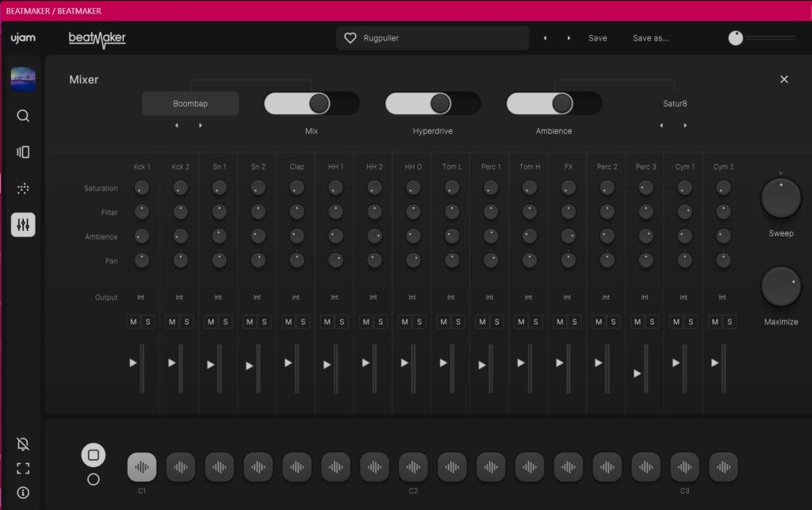Open the step sequencer dots icon

click(x=23, y=189)
